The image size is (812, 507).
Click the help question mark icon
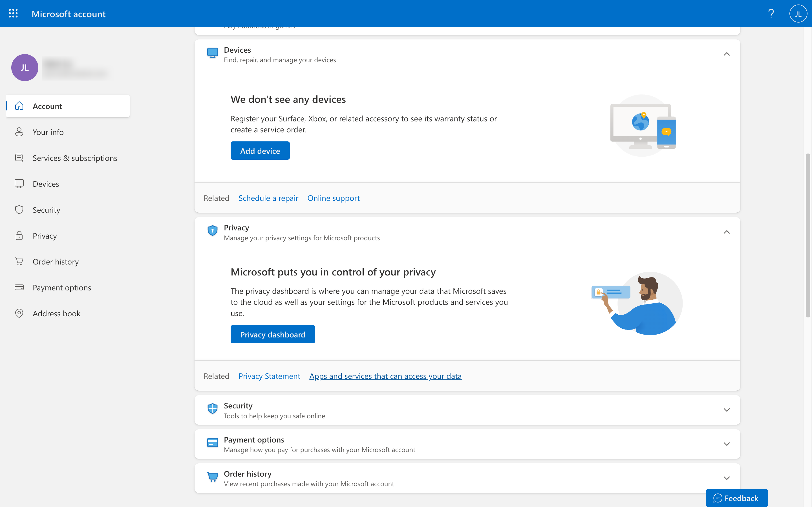(x=771, y=14)
